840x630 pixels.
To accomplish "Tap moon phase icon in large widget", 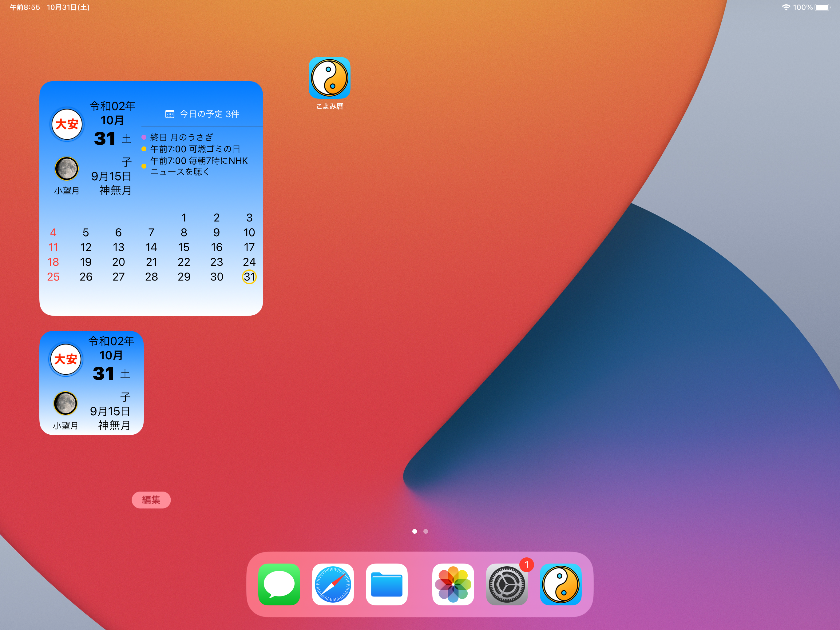I will coord(66,168).
